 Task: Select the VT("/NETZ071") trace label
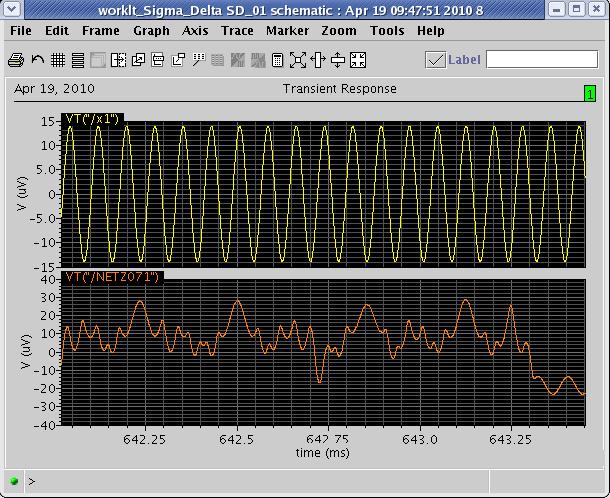point(111,277)
